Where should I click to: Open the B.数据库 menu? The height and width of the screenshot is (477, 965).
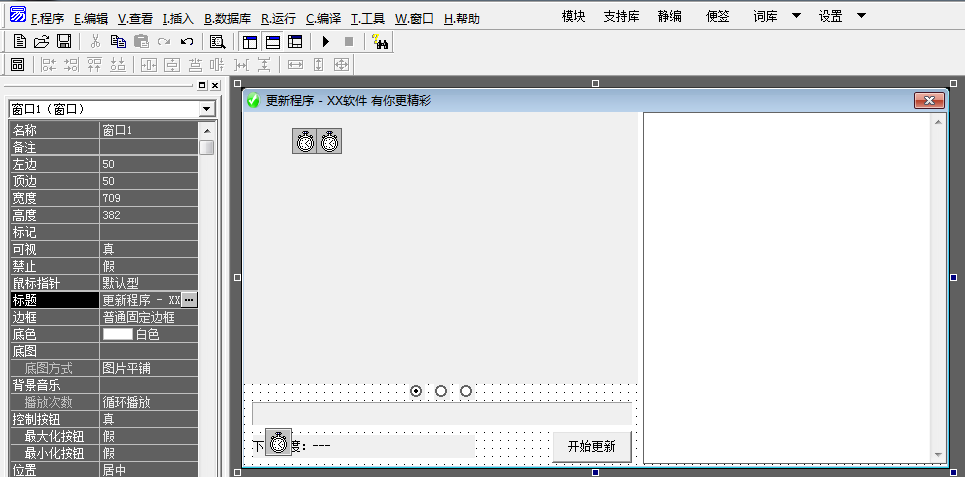pos(228,19)
